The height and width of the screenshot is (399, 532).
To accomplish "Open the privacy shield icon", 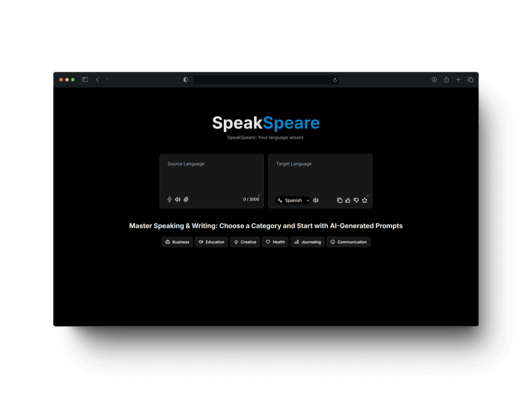I will 186,80.
